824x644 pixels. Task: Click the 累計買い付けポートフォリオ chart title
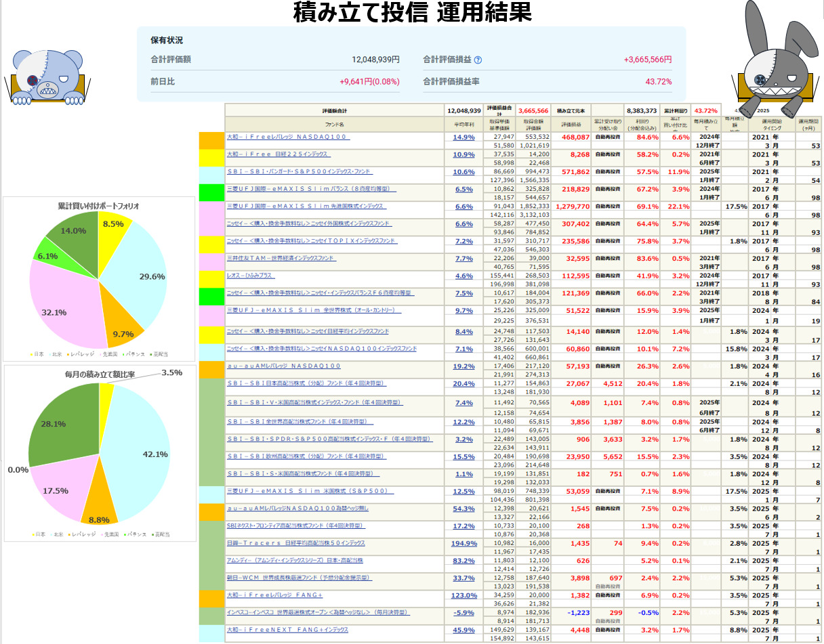[x=100, y=205]
